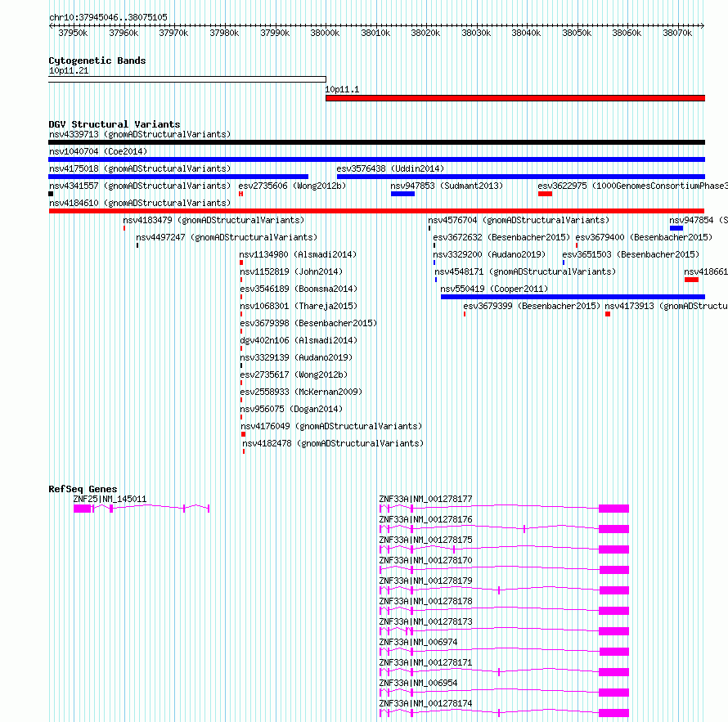This screenshot has width=728, height=722.
Task: Click the 10p11.21 cytogenetic band bar
Action: (187, 79)
